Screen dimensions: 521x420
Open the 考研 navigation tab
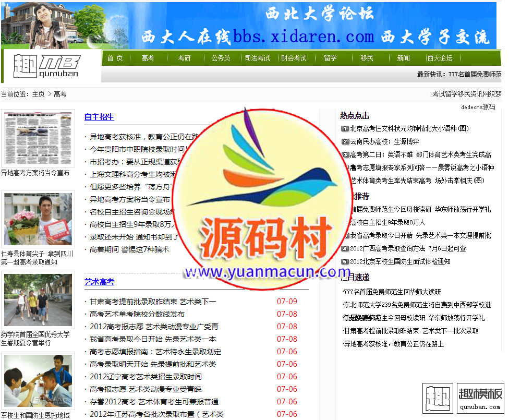click(x=184, y=58)
